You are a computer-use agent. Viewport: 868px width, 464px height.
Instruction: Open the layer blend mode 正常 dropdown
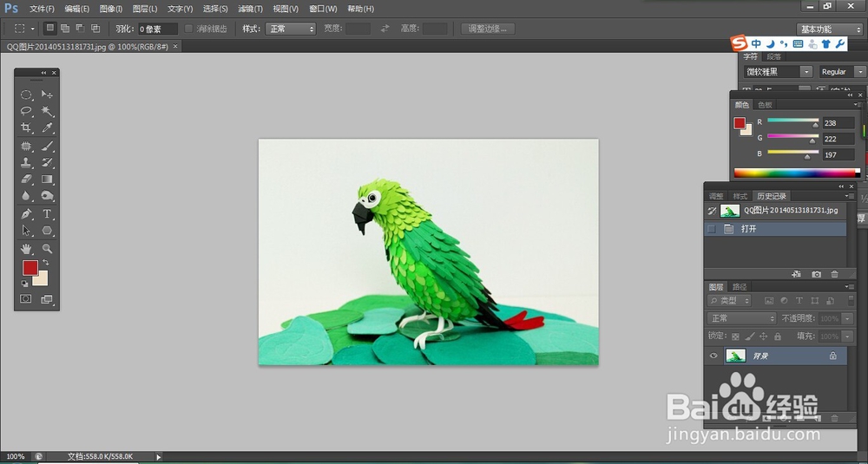(x=742, y=318)
